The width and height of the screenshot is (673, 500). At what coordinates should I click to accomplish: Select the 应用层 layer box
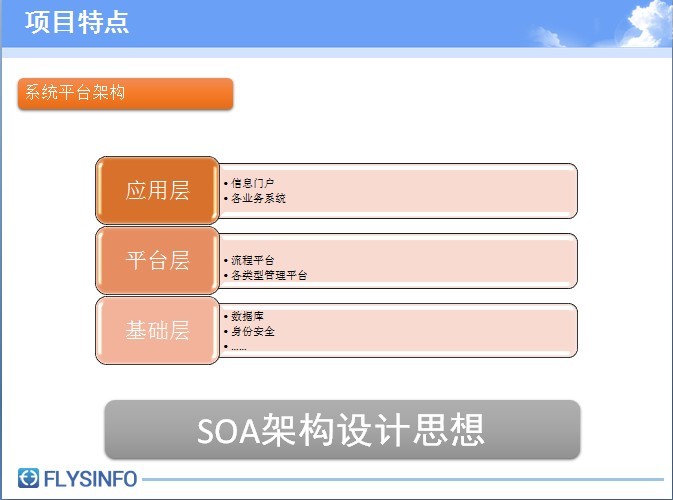[x=157, y=190]
